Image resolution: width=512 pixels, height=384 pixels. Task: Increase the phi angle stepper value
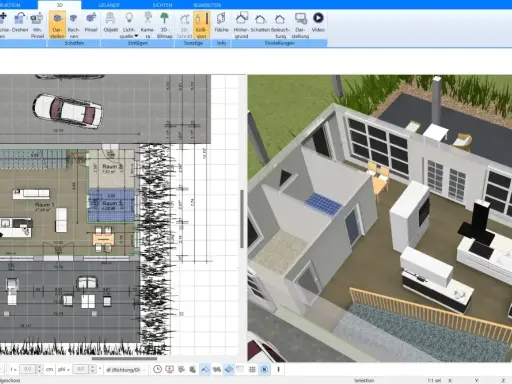pos(93,367)
